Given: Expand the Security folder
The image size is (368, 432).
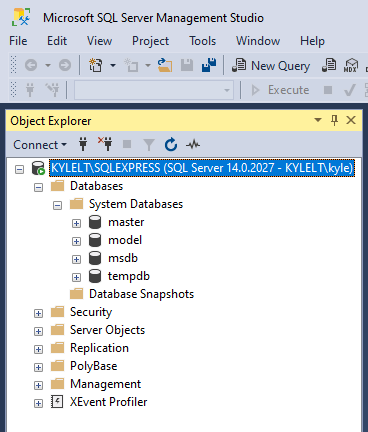Looking at the screenshot, I should click(38, 313).
